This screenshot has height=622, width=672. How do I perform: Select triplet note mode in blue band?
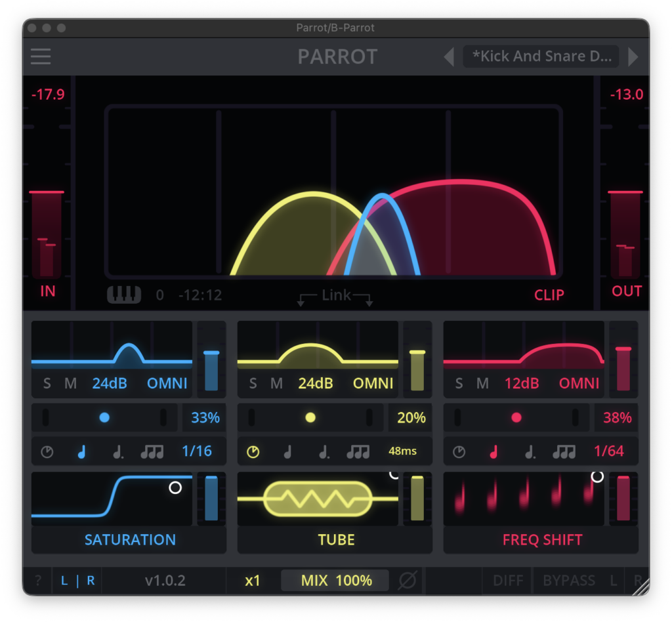(x=152, y=452)
